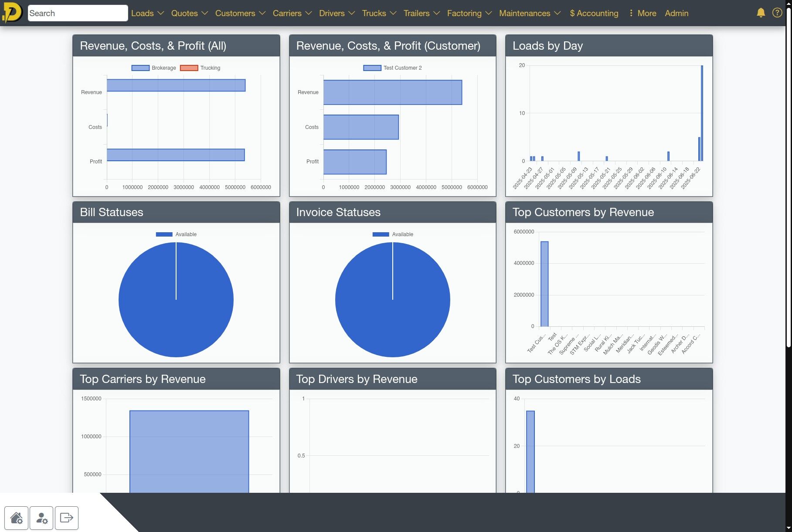This screenshot has height=532, width=792.
Task: Click the "Top Carriers by Revenue" heading
Action: coord(143,379)
